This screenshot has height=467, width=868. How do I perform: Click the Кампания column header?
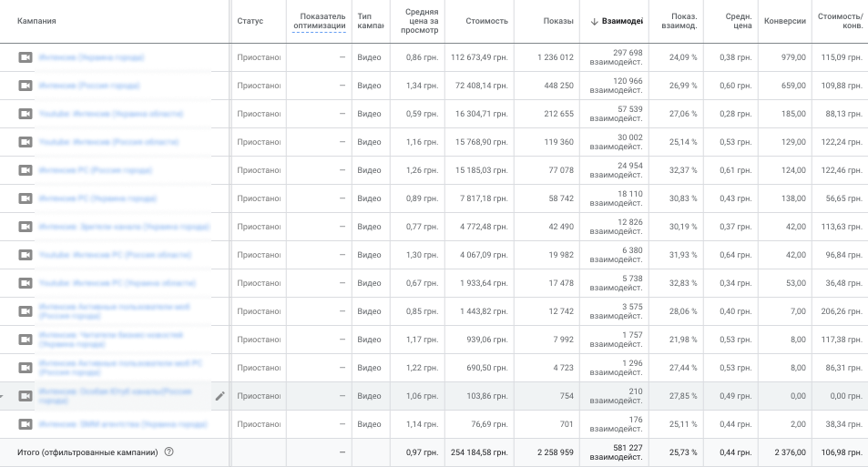click(36, 21)
